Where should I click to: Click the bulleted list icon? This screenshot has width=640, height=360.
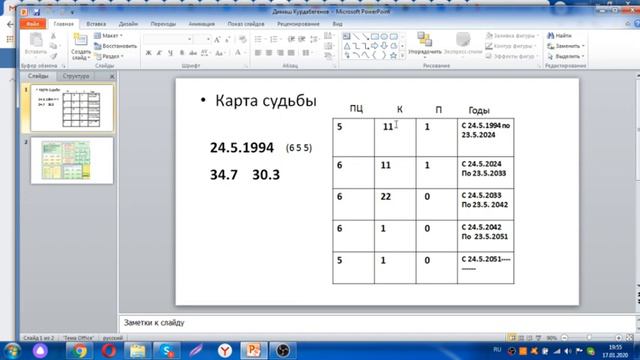pyautogui.click(x=259, y=40)
